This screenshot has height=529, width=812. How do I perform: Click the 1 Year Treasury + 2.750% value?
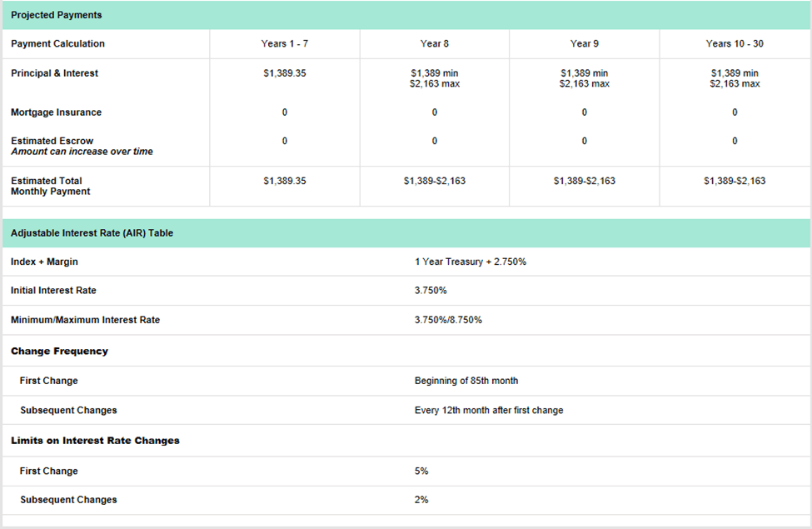click(468, 261)
